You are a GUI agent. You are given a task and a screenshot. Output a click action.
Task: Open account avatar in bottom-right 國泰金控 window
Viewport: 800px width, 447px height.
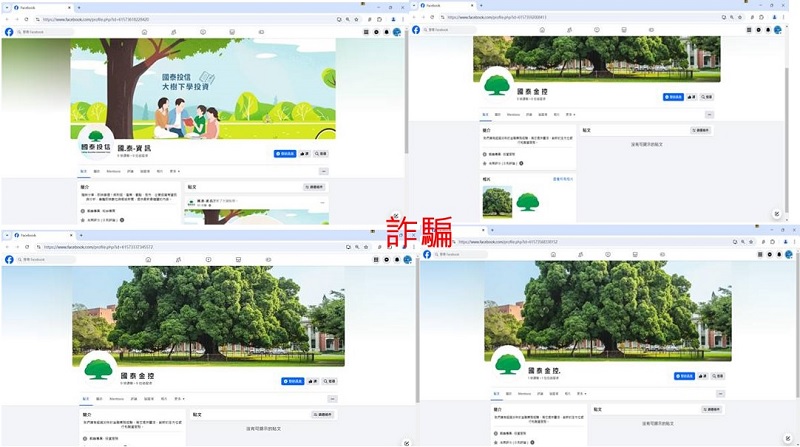tap(789, 254)
